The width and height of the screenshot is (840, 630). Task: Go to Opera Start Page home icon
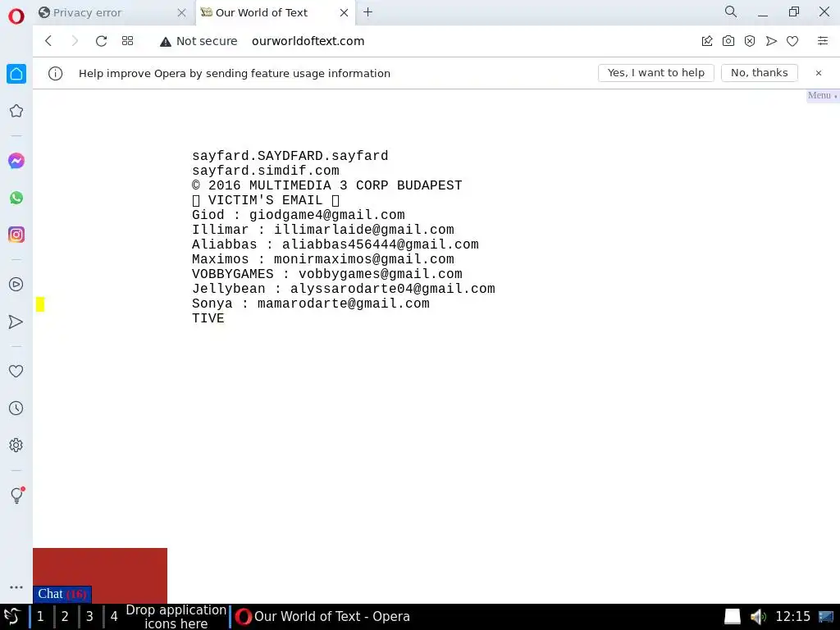pos(16,74)
